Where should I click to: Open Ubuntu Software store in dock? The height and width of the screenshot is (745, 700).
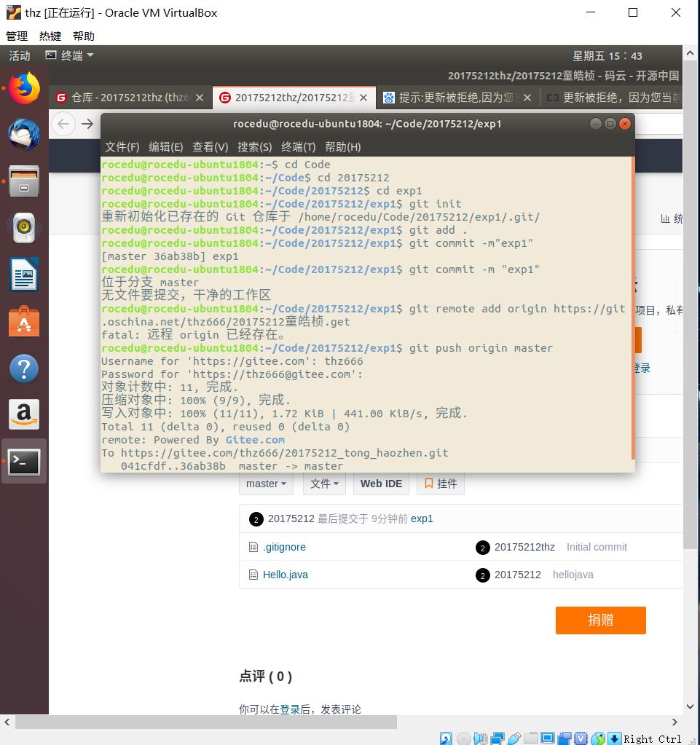click(24, 321)
